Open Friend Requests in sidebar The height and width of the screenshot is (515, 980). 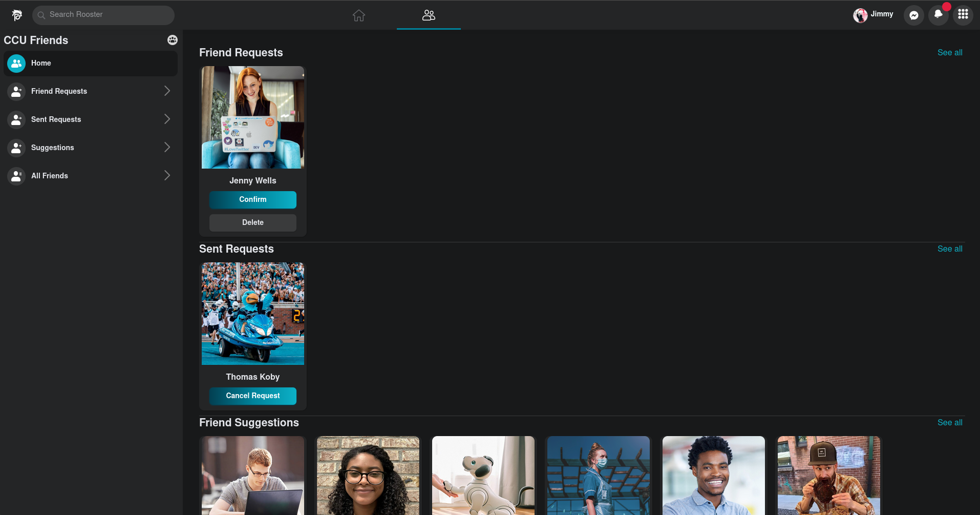pos(91,91)
